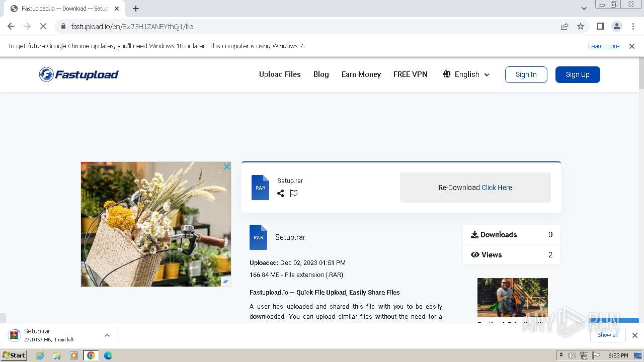Click the lock icon in address bar

(63, 26)
